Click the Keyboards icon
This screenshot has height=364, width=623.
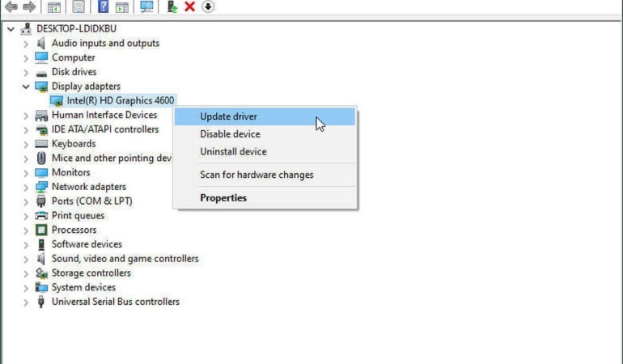coord(41,144)
